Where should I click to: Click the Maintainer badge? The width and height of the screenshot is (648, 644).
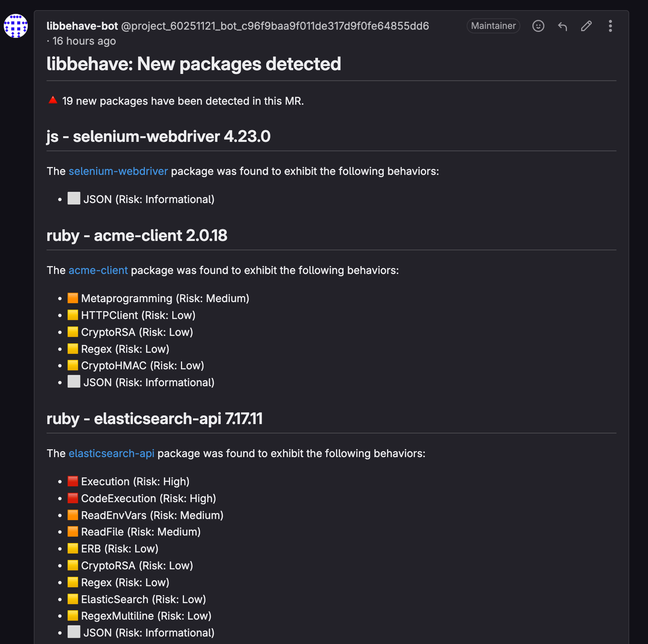493,26
